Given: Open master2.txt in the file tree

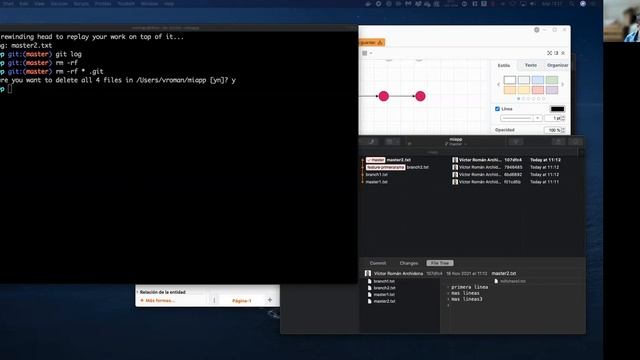Looking at the screenshot, I should coord(384,301).
